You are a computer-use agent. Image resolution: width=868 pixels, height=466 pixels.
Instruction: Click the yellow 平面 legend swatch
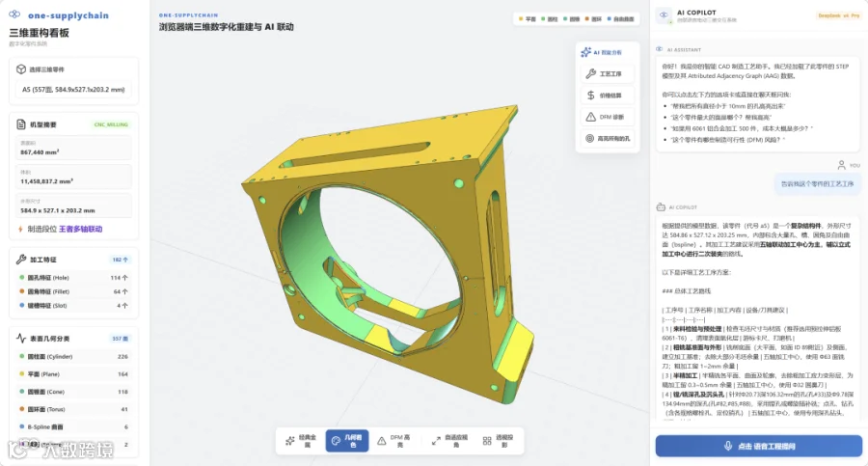(x=521, y=19)
